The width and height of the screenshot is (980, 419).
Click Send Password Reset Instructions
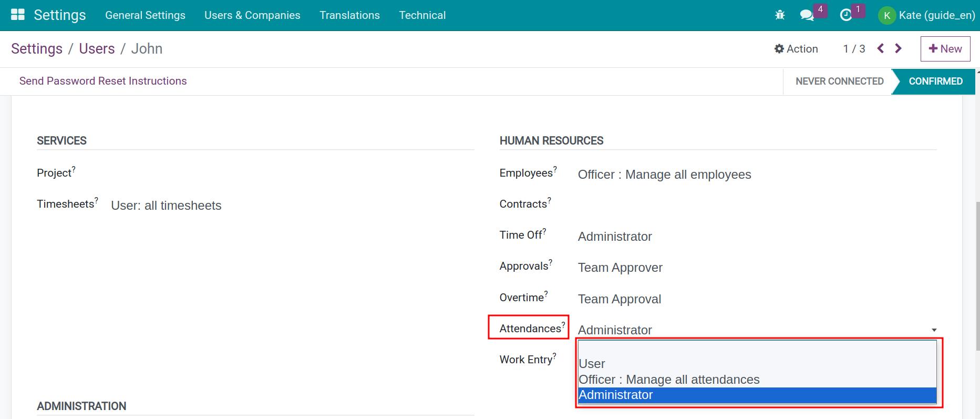(103, 81)
